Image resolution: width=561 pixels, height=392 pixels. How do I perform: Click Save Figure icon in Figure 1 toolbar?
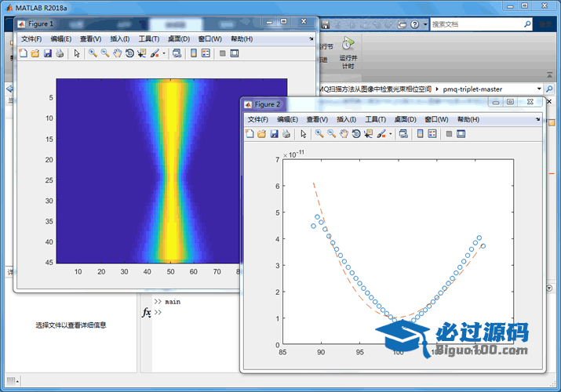pyautogui.click(x=48, y=53)
